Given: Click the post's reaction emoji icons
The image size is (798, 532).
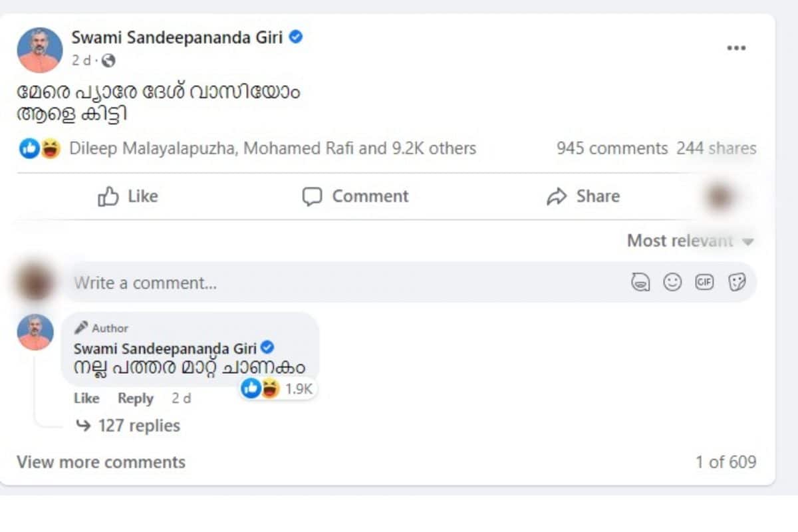Looking at the screenshot, I should point(40,148).
